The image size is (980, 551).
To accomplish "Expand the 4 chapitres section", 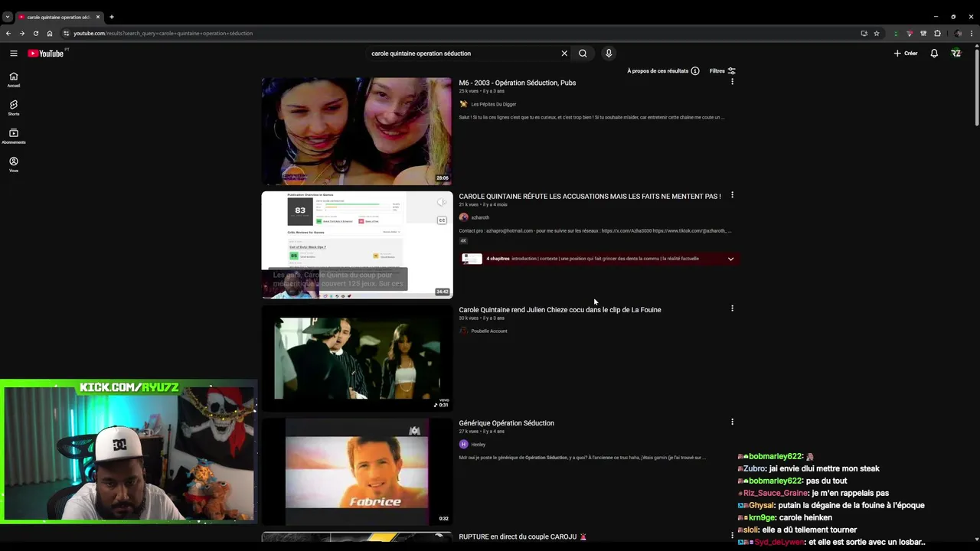I will 730,259.
